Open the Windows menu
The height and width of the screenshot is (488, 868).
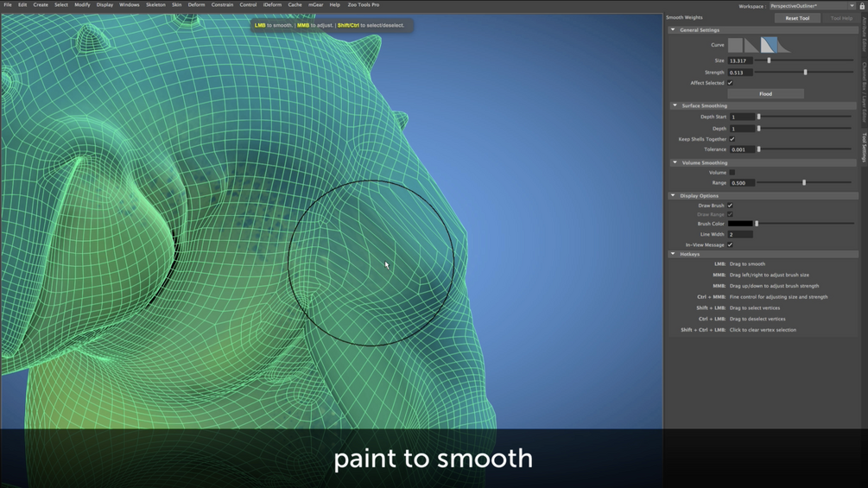click(129, 4)
